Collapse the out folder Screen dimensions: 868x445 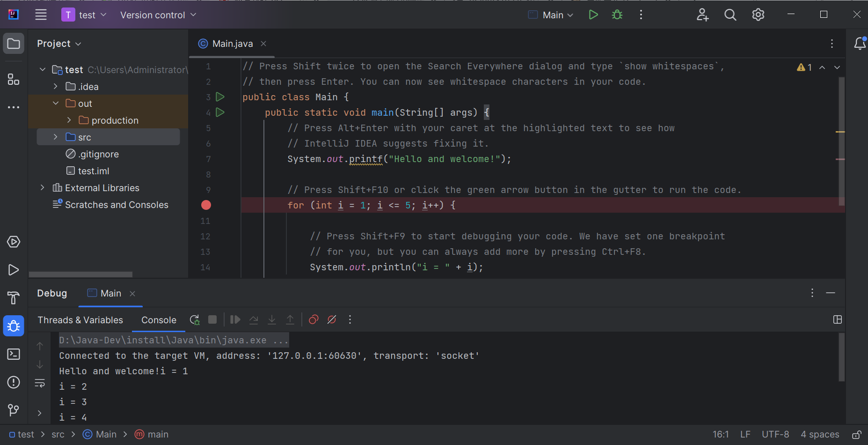tap(56, 104)
